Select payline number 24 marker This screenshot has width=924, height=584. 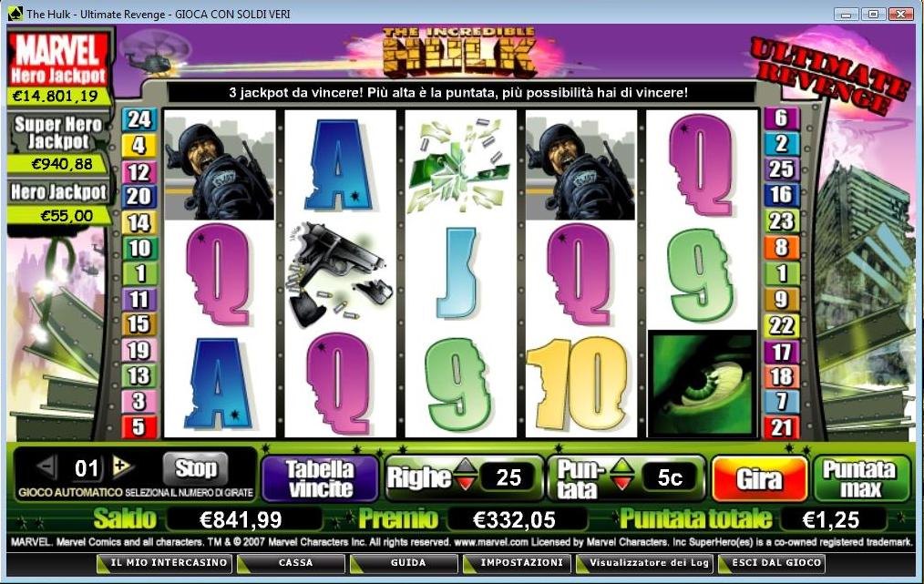click(139, 119)
